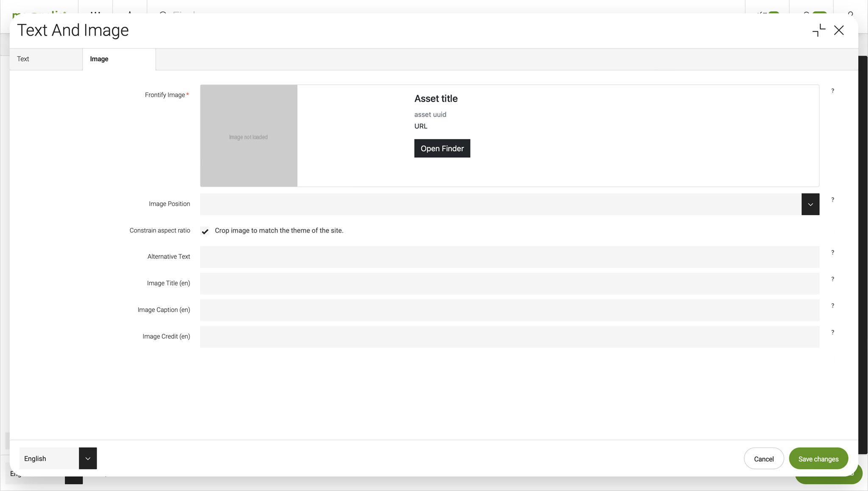Click the Open Finder button
Image resolution: width=868 pixels, height=491 pixels.
tap(442, 148)
